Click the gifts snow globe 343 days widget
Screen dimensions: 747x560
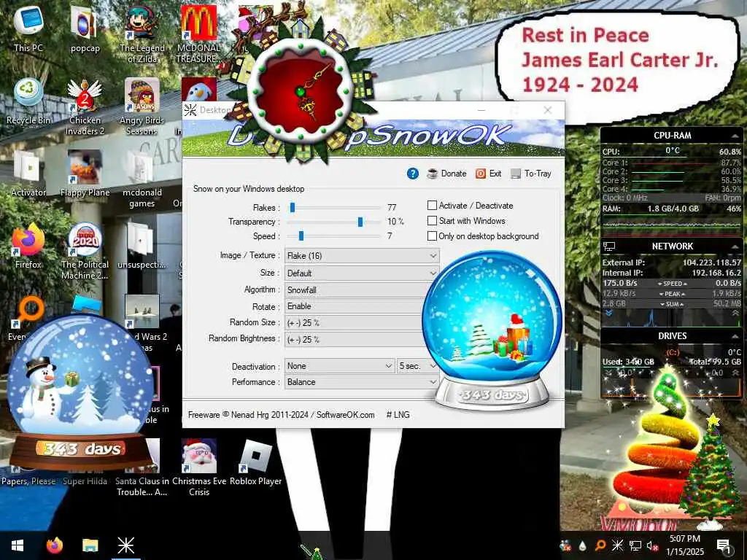[x=492, y=331]
